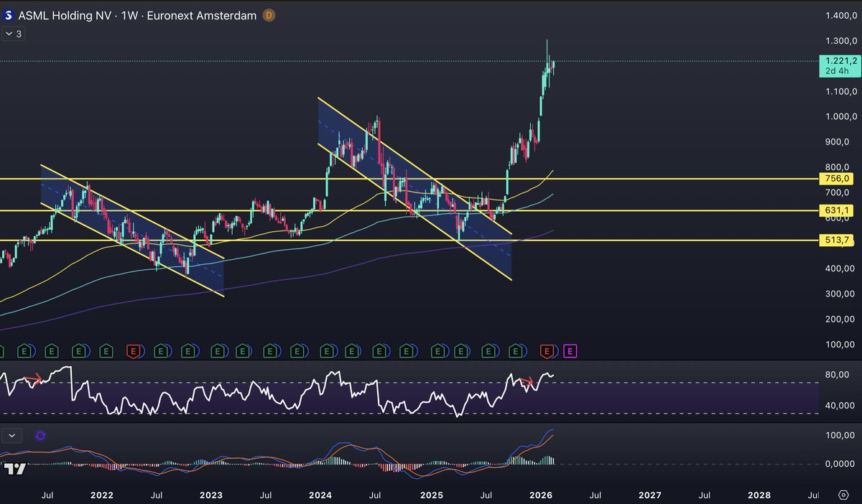This screenshot has width=862, height=504.
Task: Open the earnings marker above the 2023 label
Action: click(216, 350)
